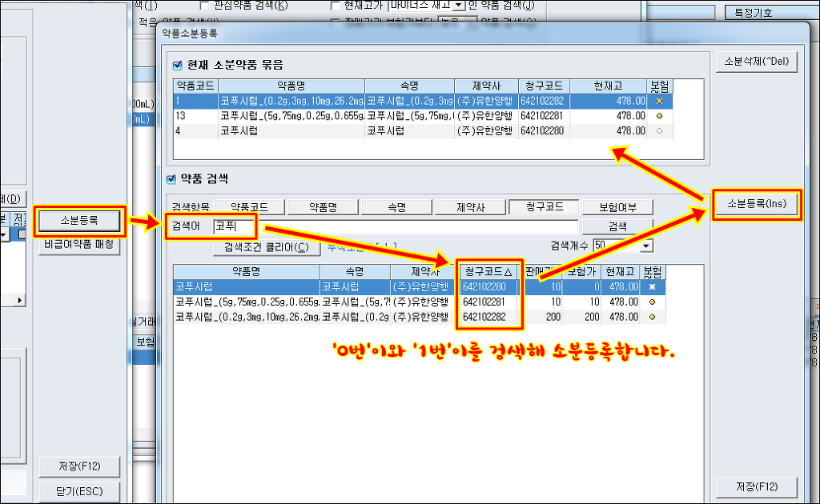Click the 소분등록(Ins) button
Image resolution: width=820 pixels, height=504 pixels.
click(756, 205)
